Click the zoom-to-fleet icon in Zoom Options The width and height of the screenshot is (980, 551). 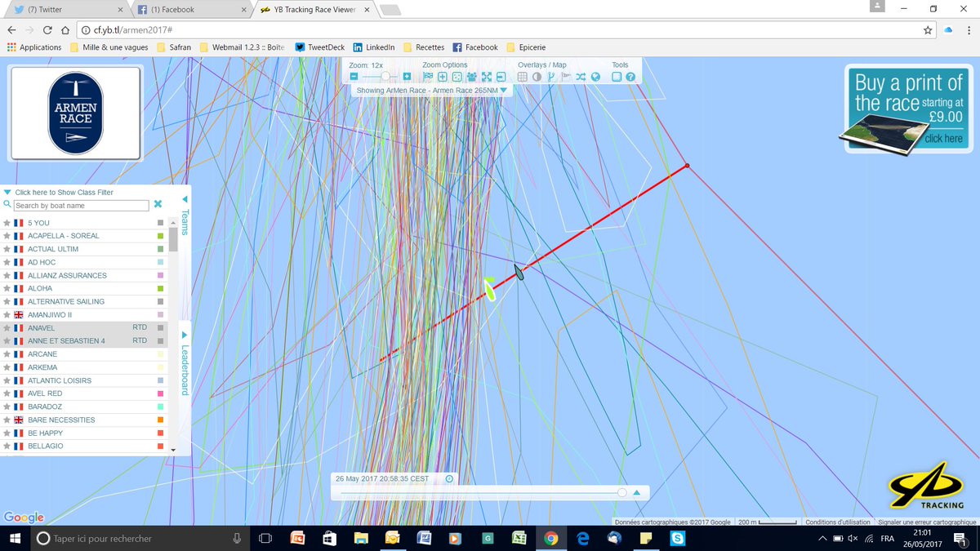471,76
